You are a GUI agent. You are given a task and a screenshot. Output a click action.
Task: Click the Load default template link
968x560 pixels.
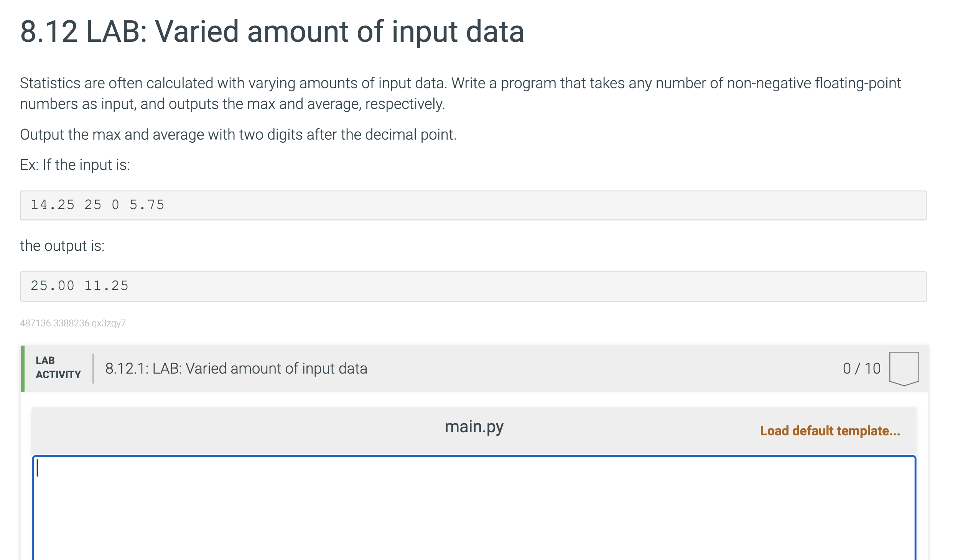click(830, 431)
